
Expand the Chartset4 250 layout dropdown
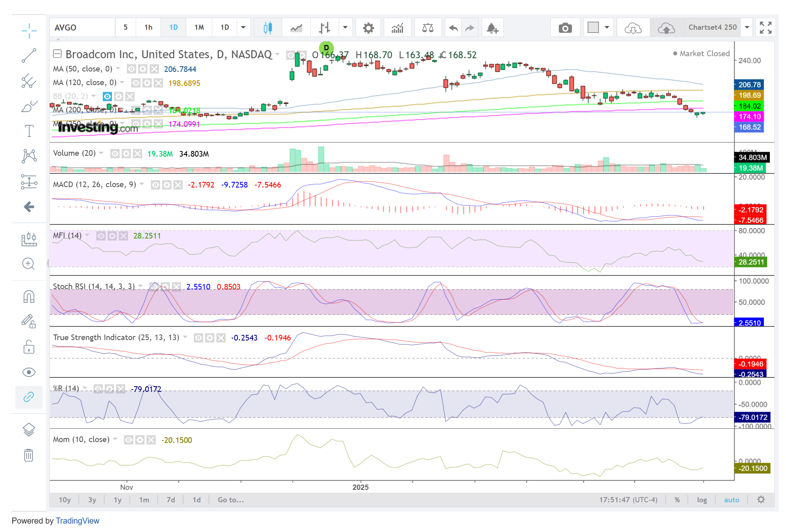pos(747,28)
